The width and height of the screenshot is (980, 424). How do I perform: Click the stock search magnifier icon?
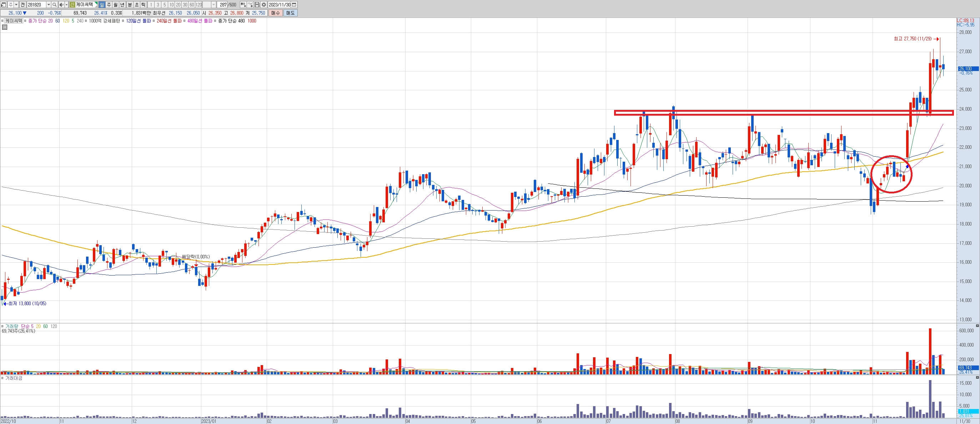pyautogui.click(x=54, y=5)
